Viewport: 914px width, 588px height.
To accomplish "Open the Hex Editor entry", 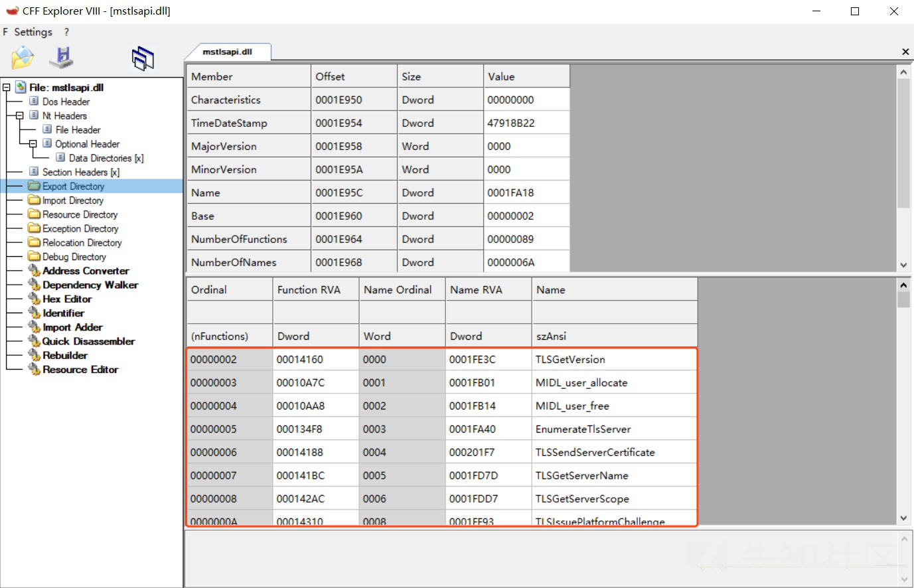I will 67,299.
